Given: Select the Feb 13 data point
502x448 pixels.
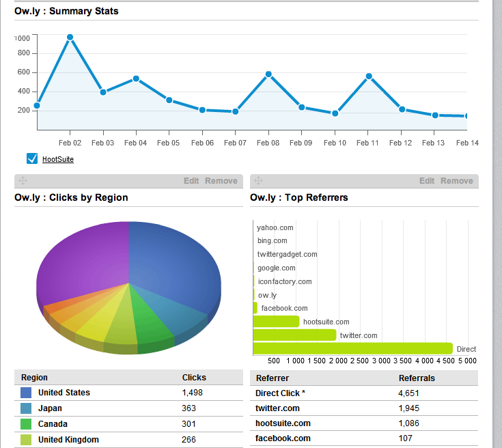Looking at the screenshot, I should click(435, 115).
